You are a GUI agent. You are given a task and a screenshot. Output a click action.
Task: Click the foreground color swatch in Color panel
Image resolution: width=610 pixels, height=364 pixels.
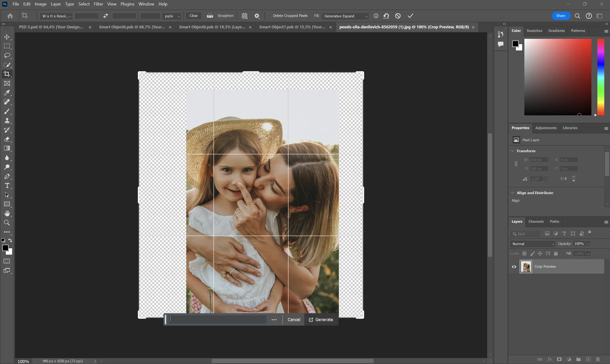[515, 44]
